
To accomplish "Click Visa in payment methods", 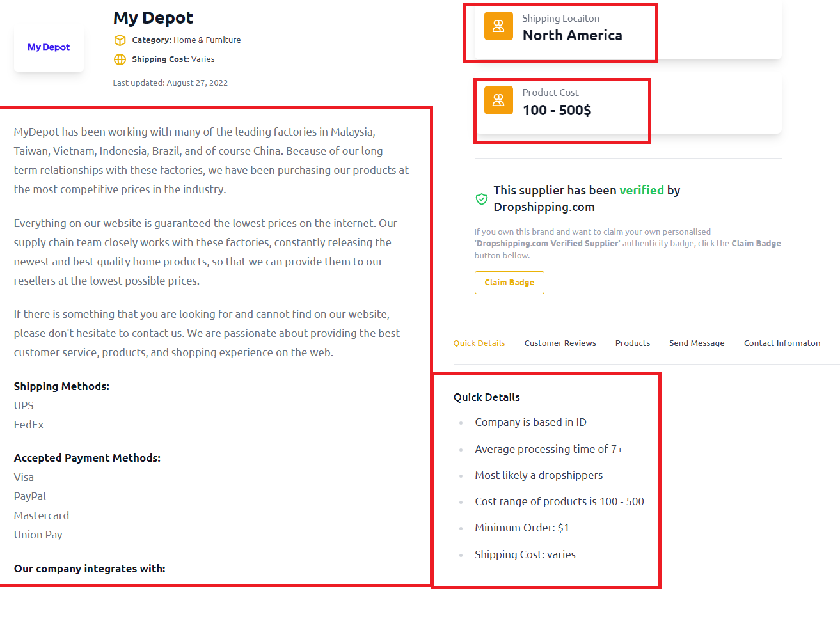I will point(24,477).
